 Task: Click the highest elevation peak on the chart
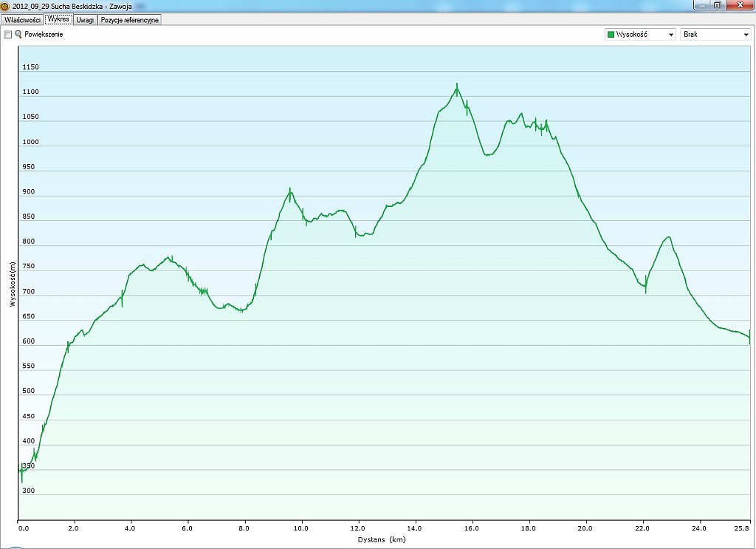[x=457, y=85]
